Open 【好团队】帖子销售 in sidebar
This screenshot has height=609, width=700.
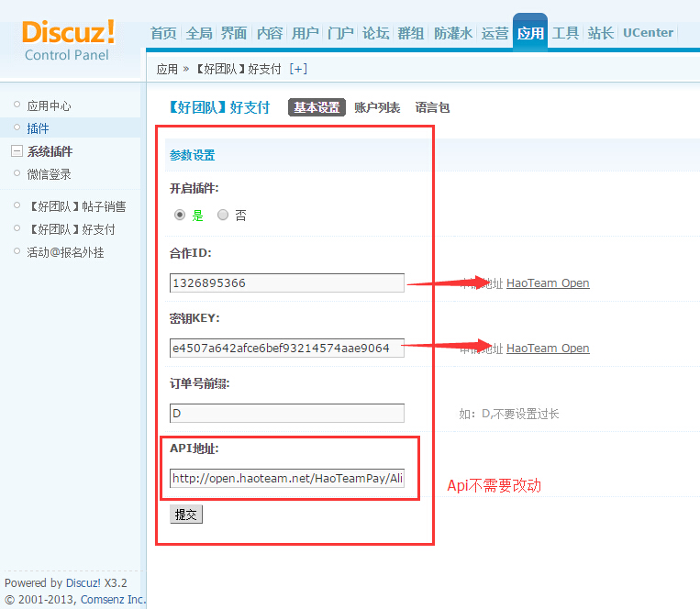(x=76, y=206)
